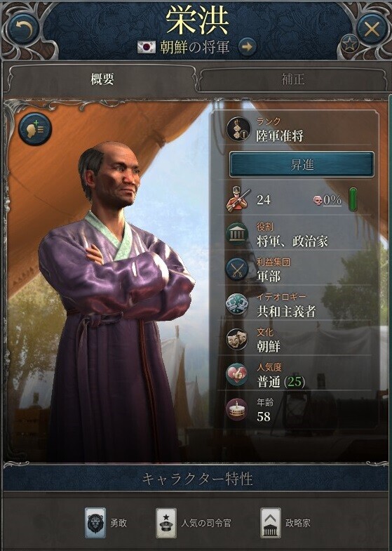Switch to the 概要 tab
This screenshot has width=392, height=551.
coord(102,79)
